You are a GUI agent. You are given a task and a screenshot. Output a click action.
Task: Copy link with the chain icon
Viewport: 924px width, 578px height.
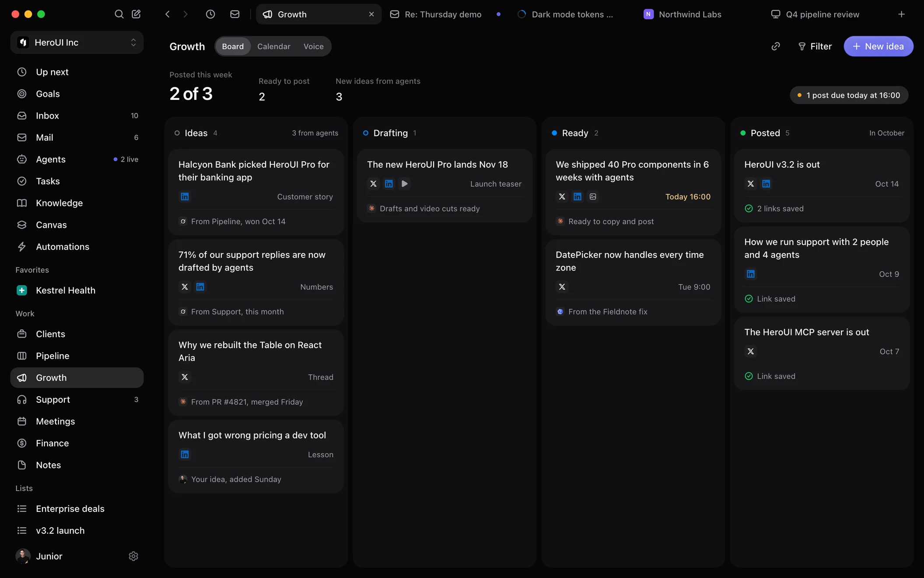tap(776, 46)
